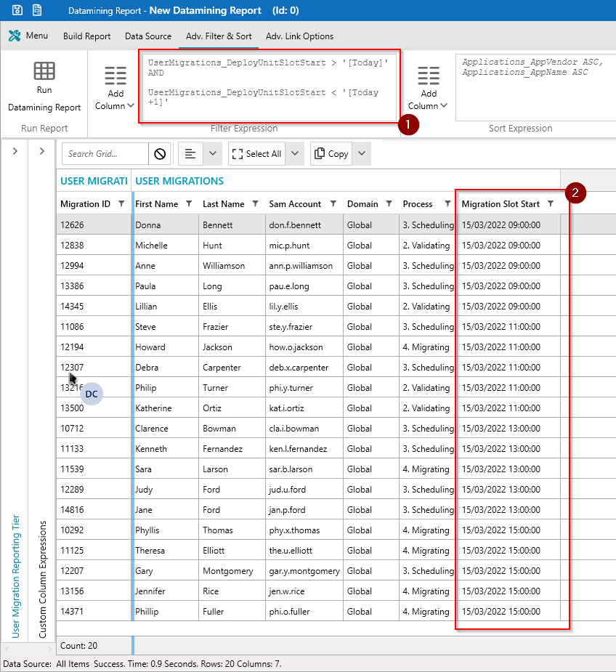Sort by Sam Account column header
Image resolution: width=616 pixels, height=672 pixels.
pos(295,204)
